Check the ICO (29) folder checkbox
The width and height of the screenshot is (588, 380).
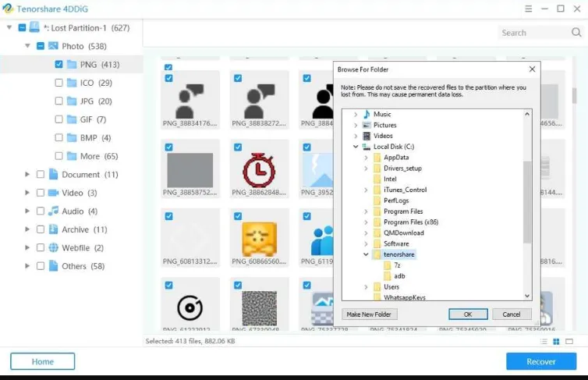tap(58, 83)
